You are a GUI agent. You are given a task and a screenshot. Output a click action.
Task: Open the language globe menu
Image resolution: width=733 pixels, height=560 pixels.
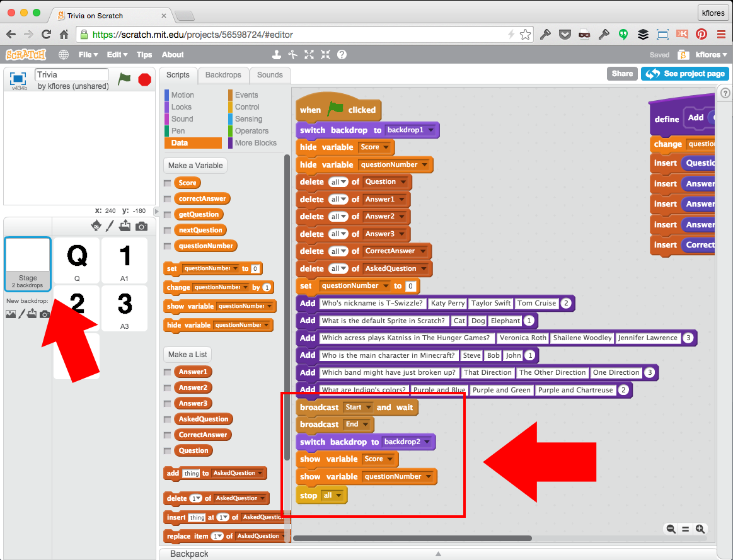coord(64,55)
